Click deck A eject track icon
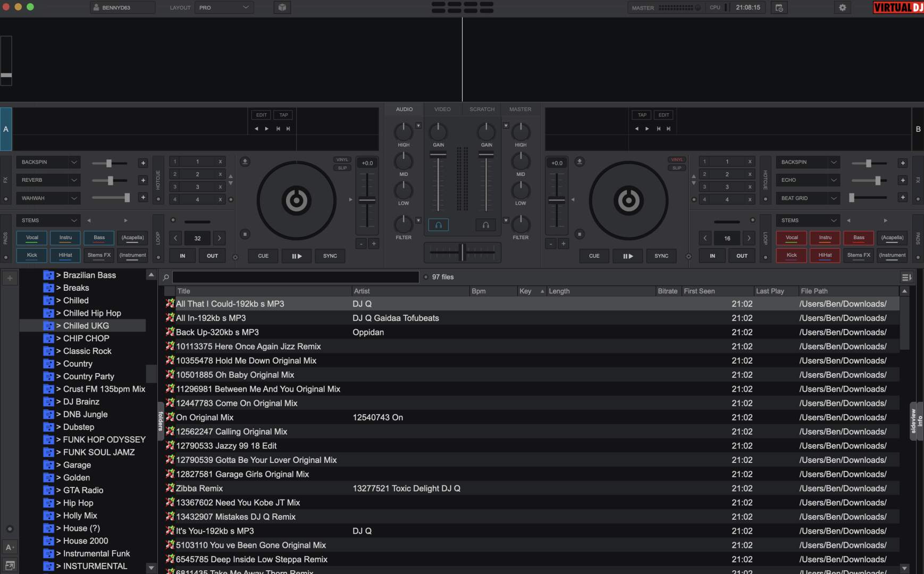 [x=245, y=162]
